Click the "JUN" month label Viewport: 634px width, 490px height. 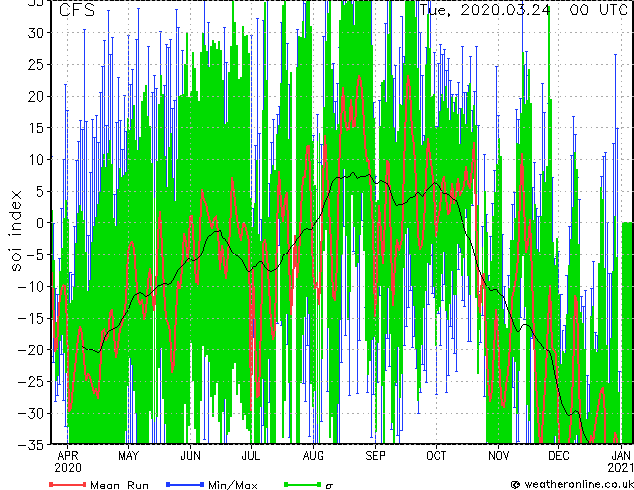190,456
